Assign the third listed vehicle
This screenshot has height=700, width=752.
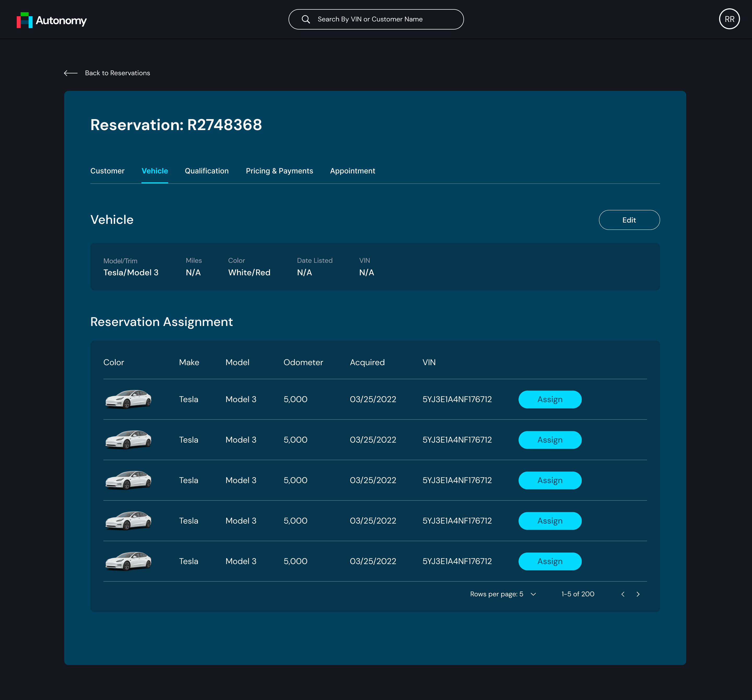pos(550,481)
